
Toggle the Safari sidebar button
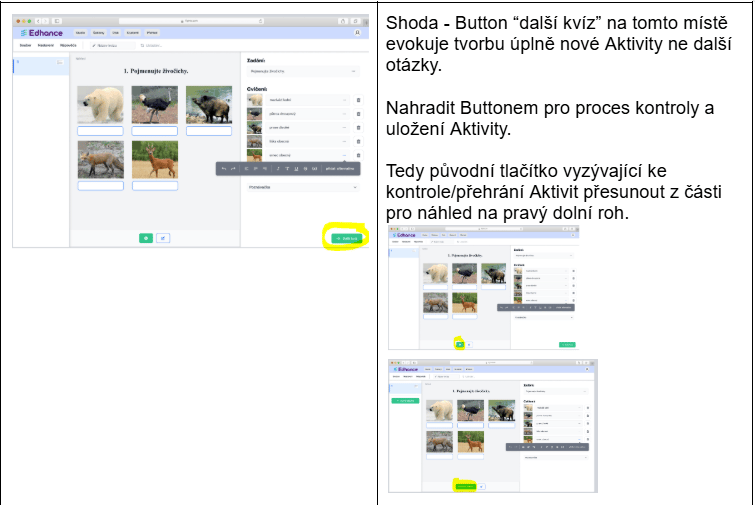tap(57, 21)
